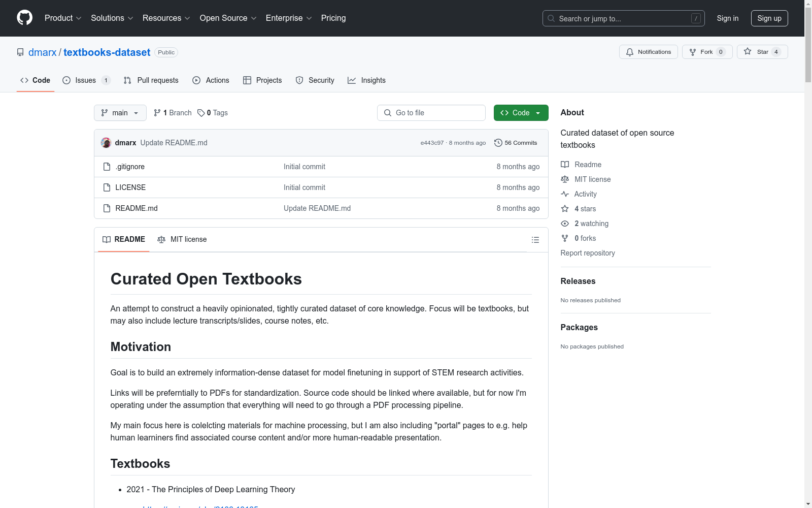This screenshot has height=508, width=812.
Task: Click the tag icon beside 0 Tags
Action: tap(201, 113)
